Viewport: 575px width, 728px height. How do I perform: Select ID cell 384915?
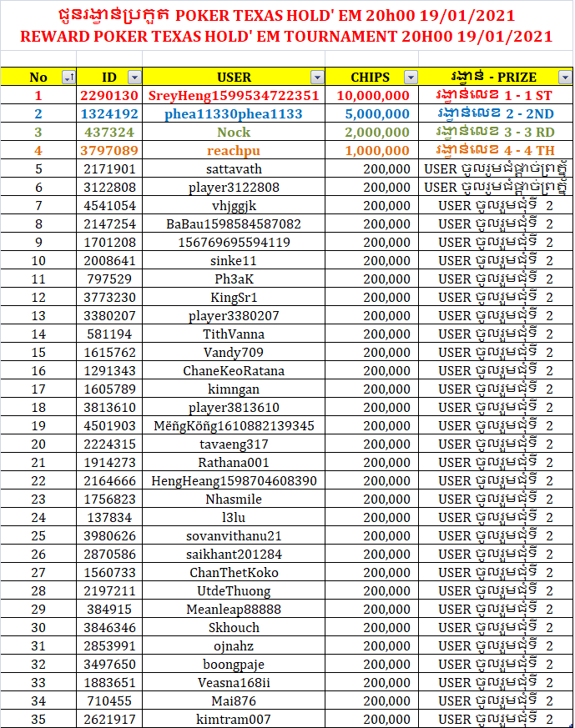pyautogui.click(x=109, y=609)
